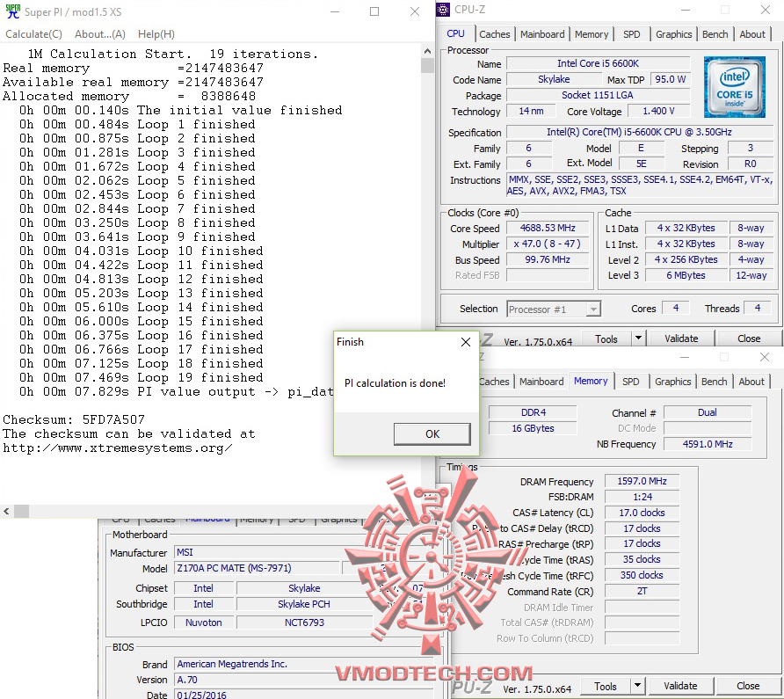Click the Max TDP value 95.0 W
The image size is (784, 699).
point(670,79)
